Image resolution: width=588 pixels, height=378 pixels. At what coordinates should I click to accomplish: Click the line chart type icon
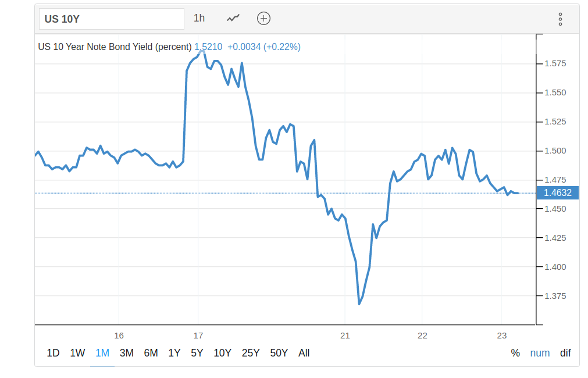tap(233, 18)
